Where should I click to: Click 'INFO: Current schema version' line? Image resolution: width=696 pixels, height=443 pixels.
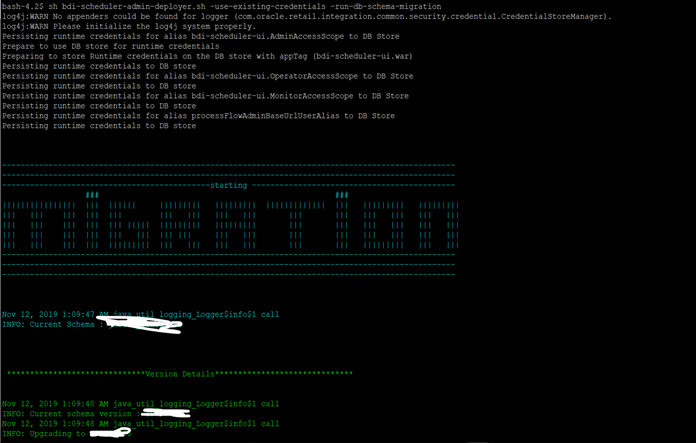(x=96, y=414)
